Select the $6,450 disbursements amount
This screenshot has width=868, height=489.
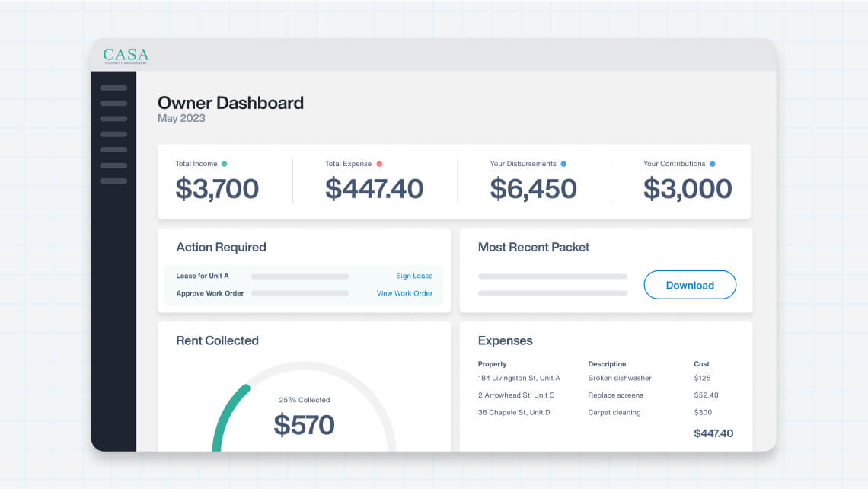(x=533, y=189)
